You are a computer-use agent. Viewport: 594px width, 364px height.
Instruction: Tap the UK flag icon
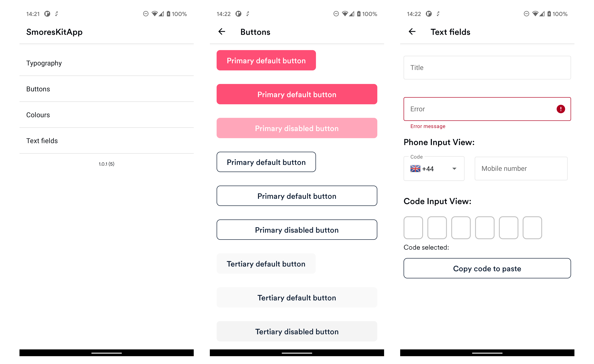click(x=415, y=168)
